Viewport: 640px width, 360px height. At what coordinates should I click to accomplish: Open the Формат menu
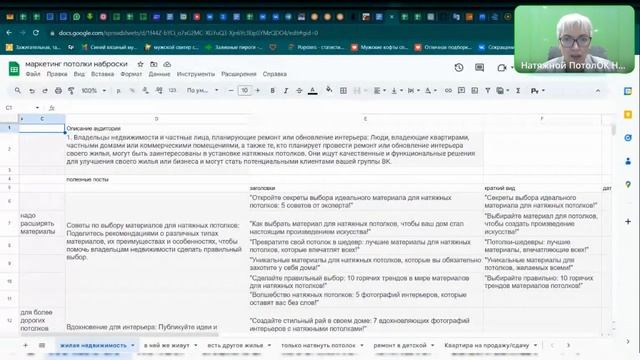pyautogui.click(x=131, y=74)
